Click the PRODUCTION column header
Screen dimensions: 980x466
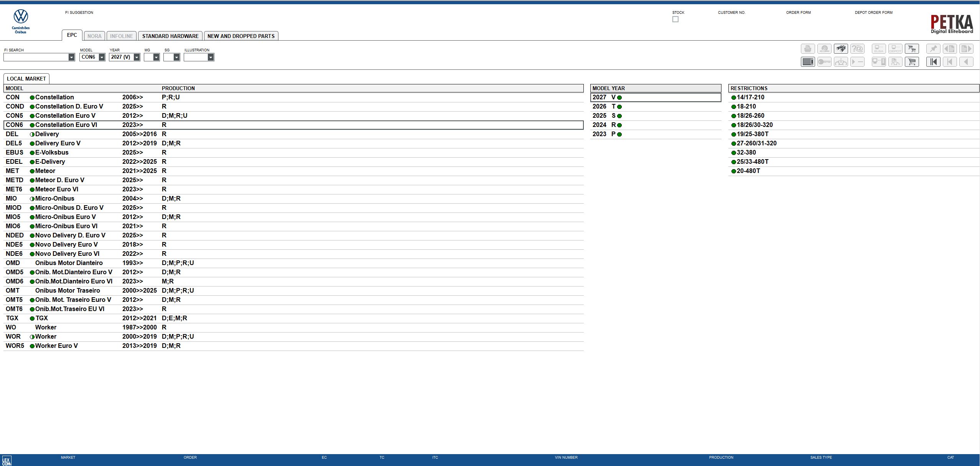click(178, 88)
